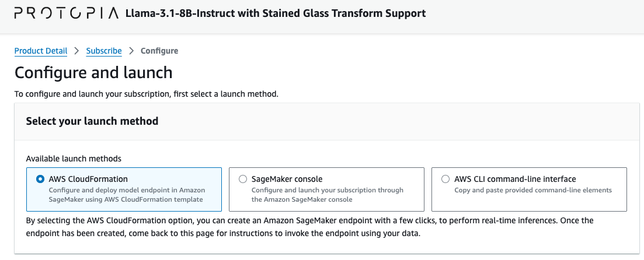This screenshot has width=644, height=260.
Task: Click the Configure breadcrumb item
Action: click(x=159, y=51)
